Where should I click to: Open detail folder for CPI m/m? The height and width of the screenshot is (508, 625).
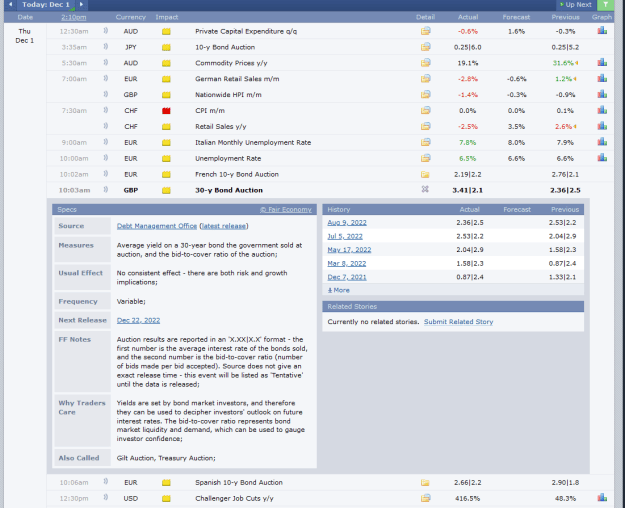425,110
